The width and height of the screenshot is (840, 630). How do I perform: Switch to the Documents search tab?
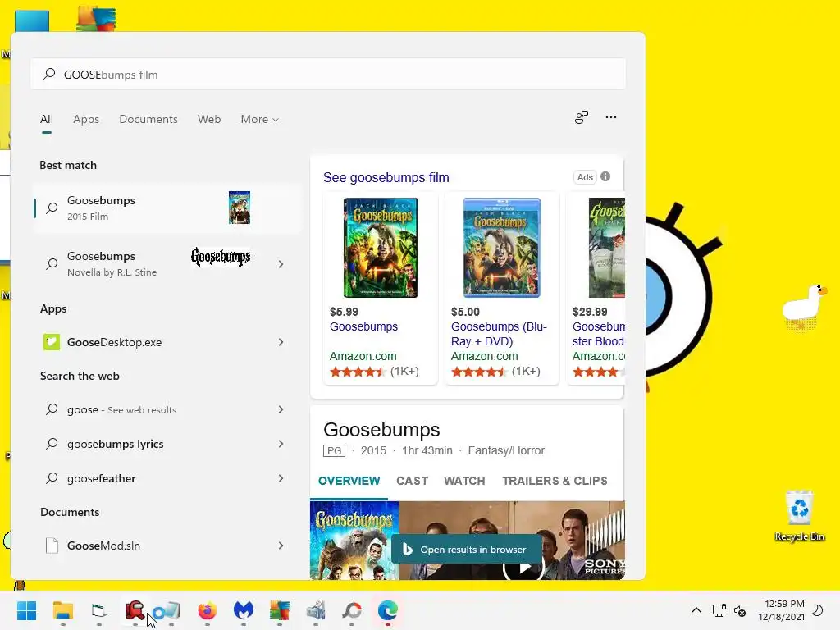(148, 120)
